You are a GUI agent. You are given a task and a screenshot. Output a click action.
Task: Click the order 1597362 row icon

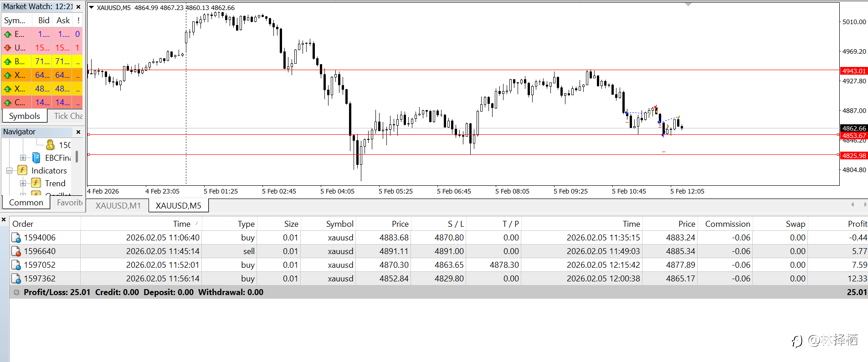(16, 279)
